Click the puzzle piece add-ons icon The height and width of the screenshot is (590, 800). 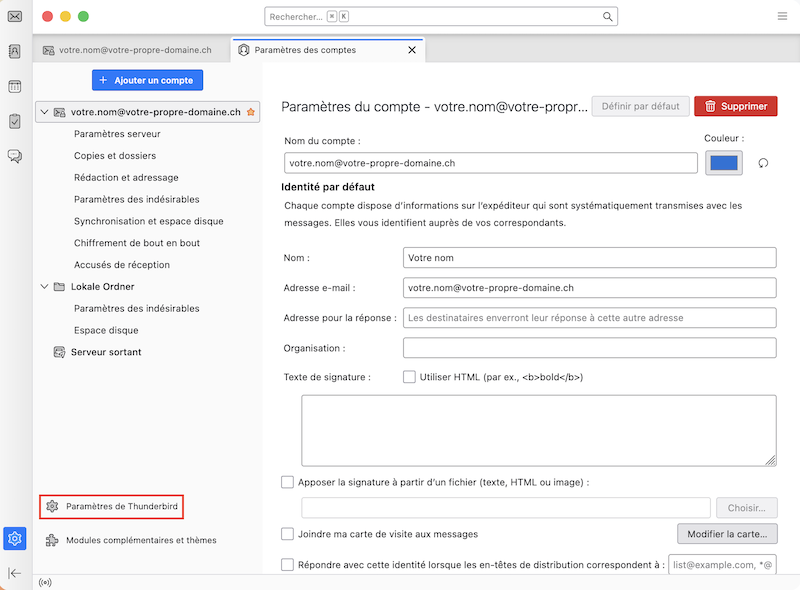(x=52, y=540)
